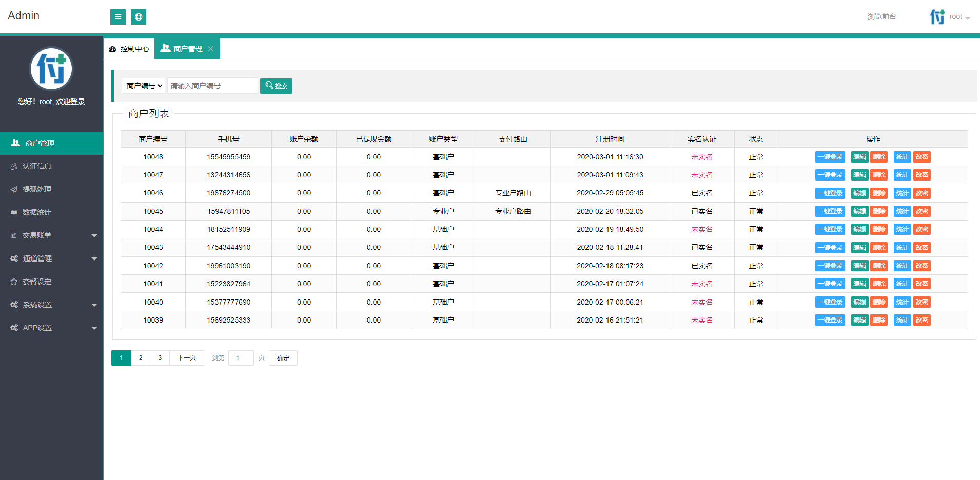Click 删除 button for merchant 10046
Screen dimensions: 980x480
click(x=879, y=193)
